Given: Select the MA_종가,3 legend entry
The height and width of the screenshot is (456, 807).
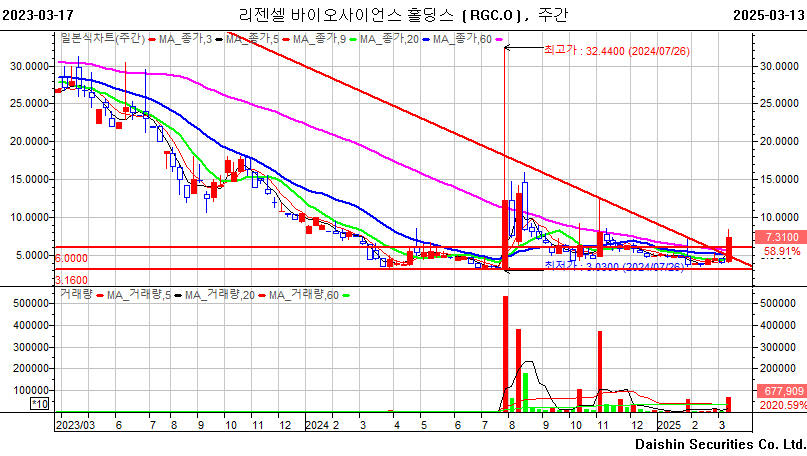Looking at the screenshot, I should pos(185,39).
